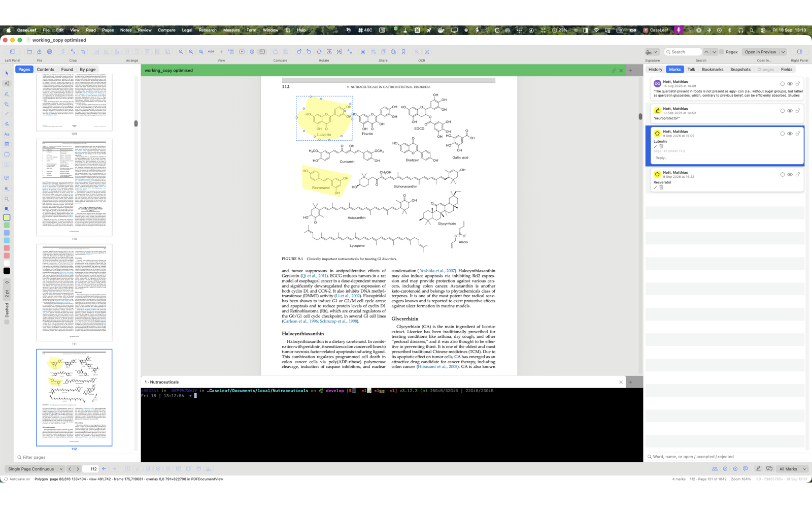Image resolution: width=812 pixels, height=508 pixels.
Task: Click the open file folder icon
Action: point(29,52)
